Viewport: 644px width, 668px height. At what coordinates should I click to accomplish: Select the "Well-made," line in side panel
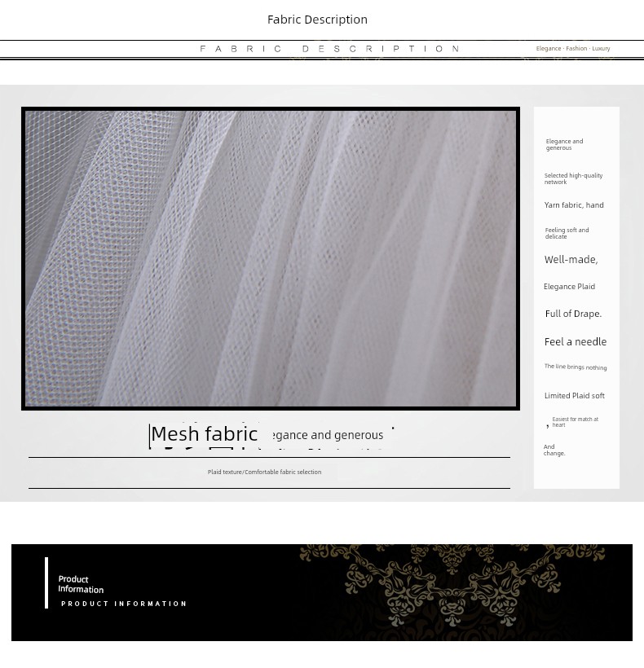coord(571,260)
